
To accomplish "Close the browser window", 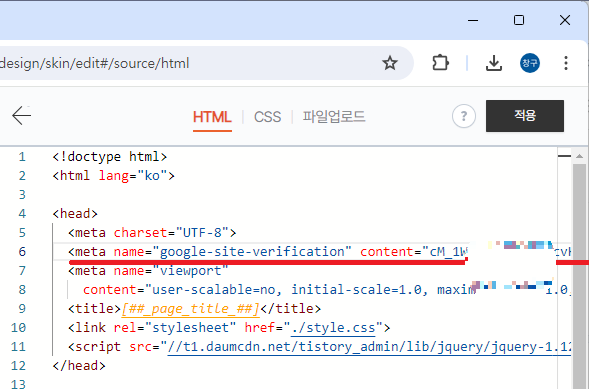I will point(565,20).
